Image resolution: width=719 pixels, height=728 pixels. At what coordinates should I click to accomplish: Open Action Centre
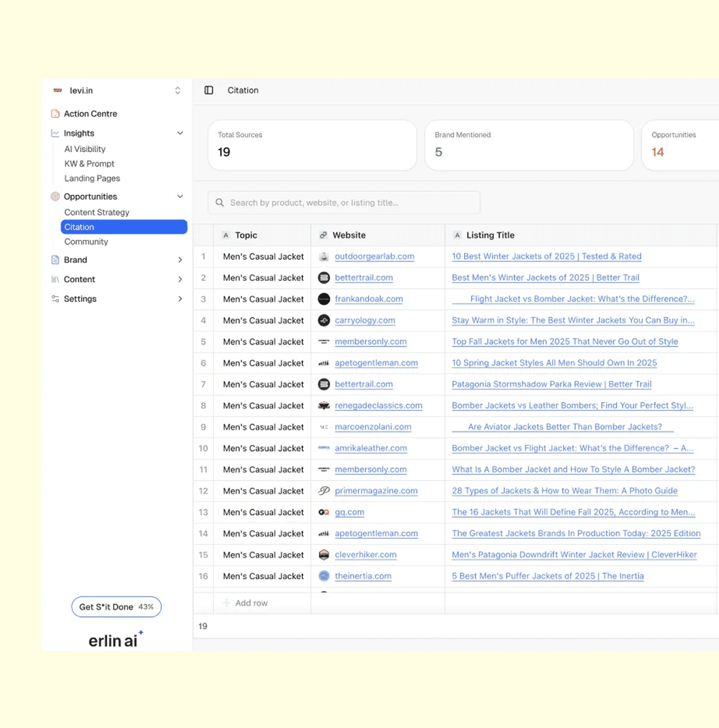click(91, 114)
